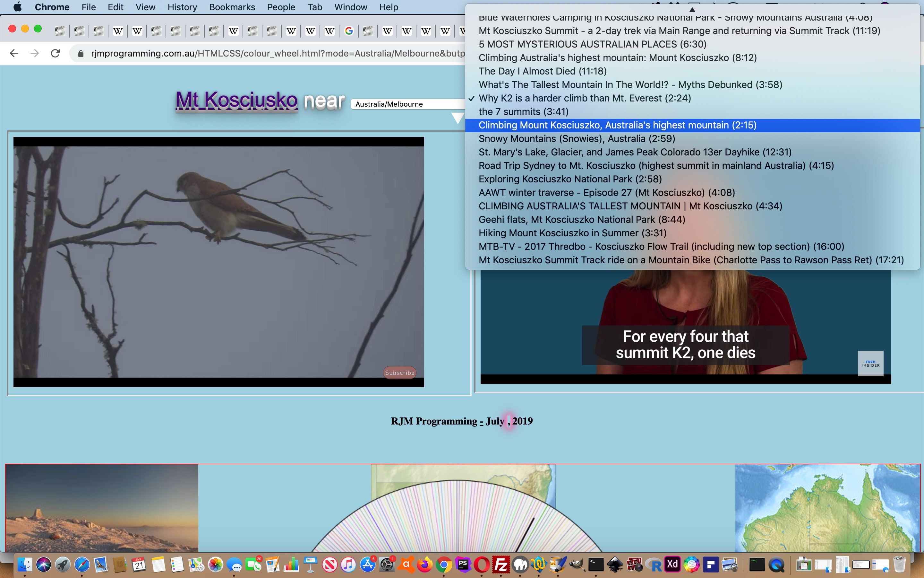Open Mail stamp icon in dock

[101, 564]
